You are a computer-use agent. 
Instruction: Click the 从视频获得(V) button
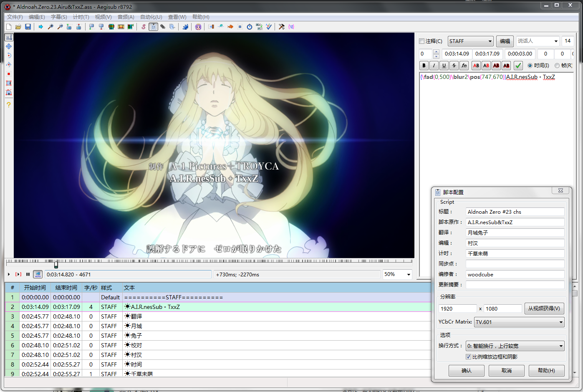coord(544,309)
